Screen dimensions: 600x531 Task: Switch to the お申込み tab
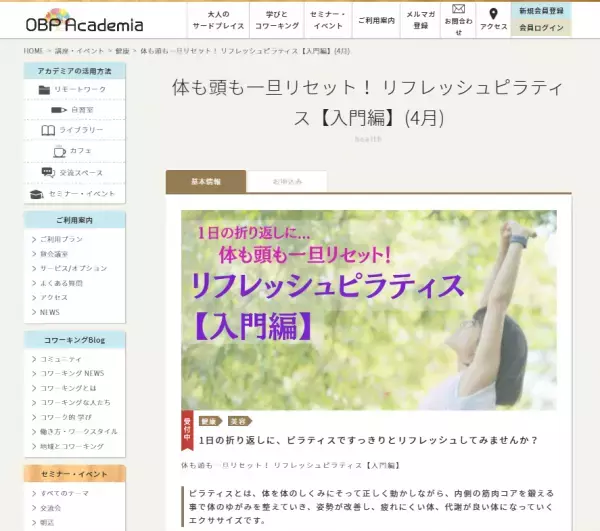(287, 182)
